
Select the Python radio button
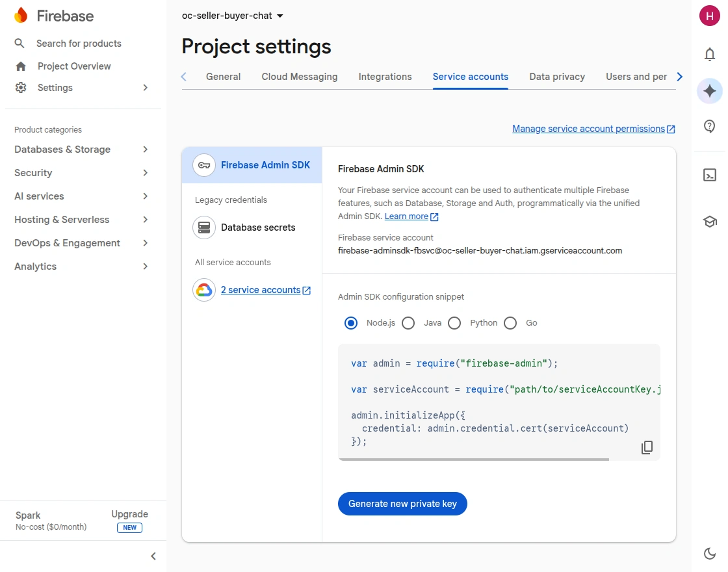point(454,323)
